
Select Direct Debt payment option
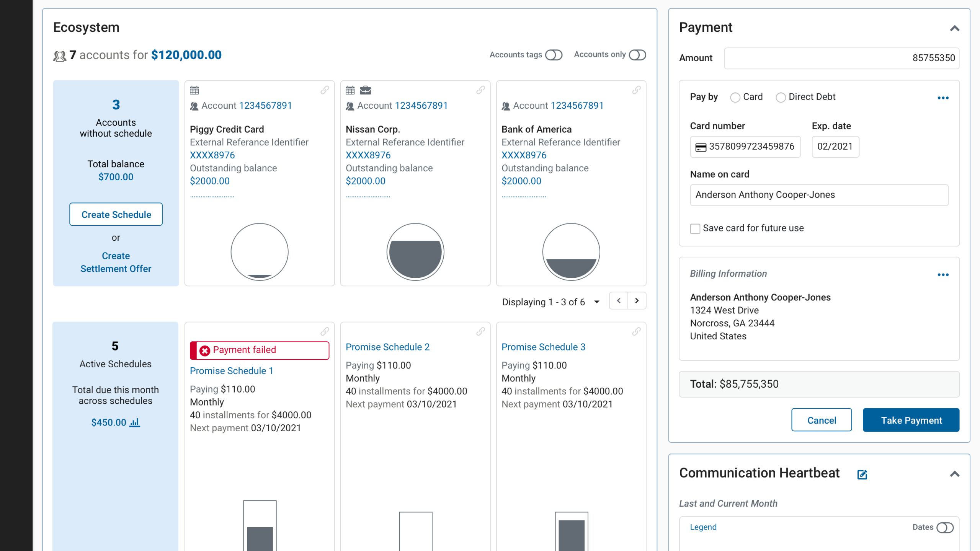(x=781, y=98)
